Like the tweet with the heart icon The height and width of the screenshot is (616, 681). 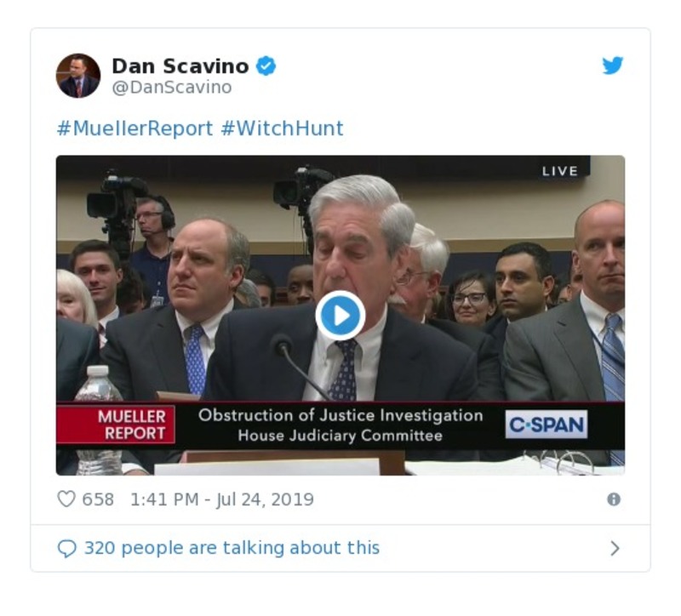(x=66, y=499)
